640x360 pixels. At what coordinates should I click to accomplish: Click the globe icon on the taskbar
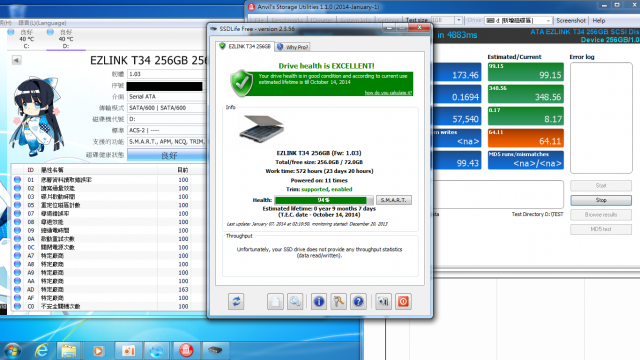156,351
